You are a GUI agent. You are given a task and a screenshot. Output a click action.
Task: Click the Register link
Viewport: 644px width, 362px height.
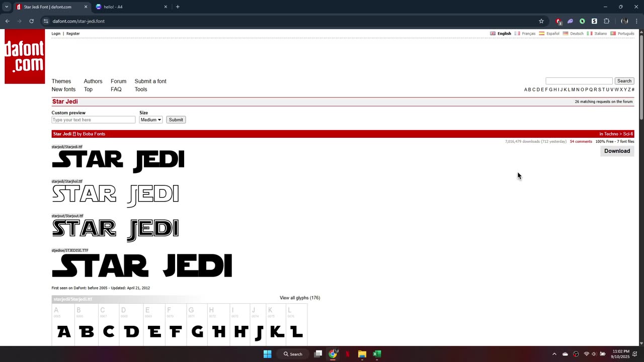click(x=73, y=34)
